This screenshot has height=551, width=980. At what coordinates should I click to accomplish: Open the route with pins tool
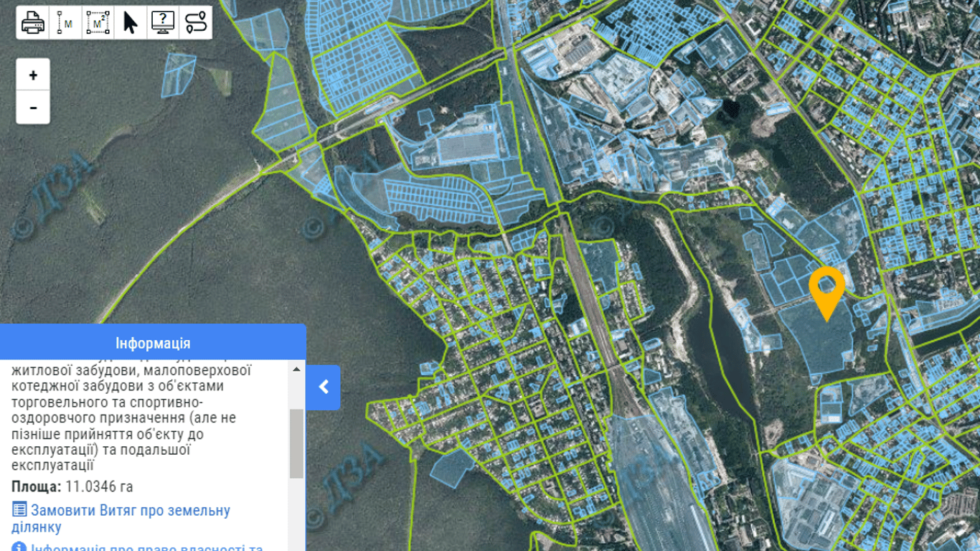tap(195, 23)
